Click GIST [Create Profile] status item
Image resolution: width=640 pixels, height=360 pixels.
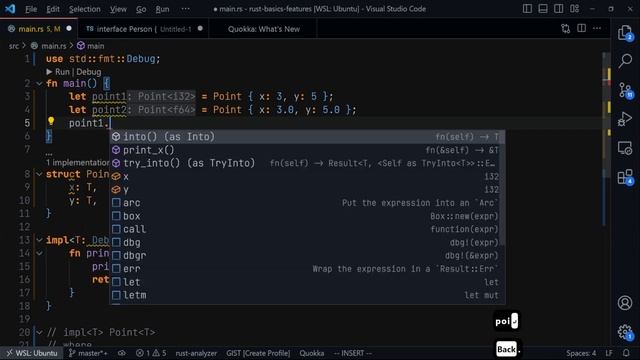[x=258, y=353]
